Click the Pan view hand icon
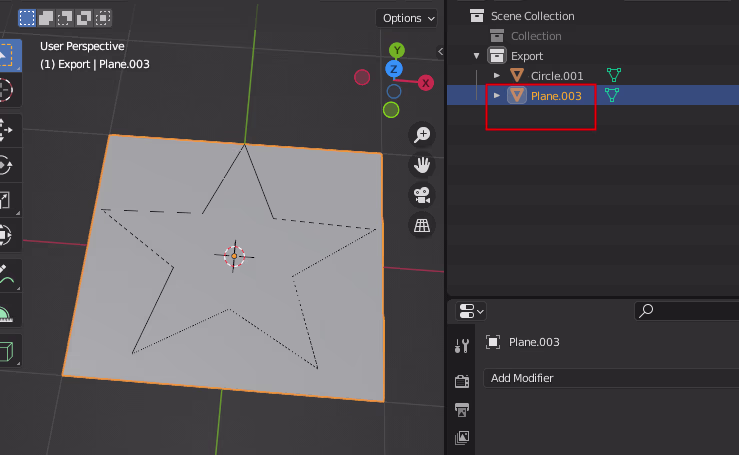 (422, 165)
